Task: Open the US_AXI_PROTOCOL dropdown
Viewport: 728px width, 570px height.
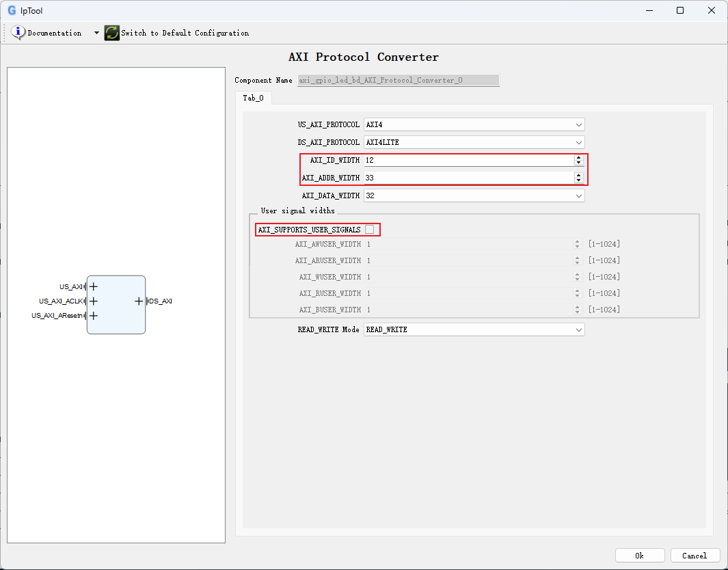Action: [x=474, y=124]
